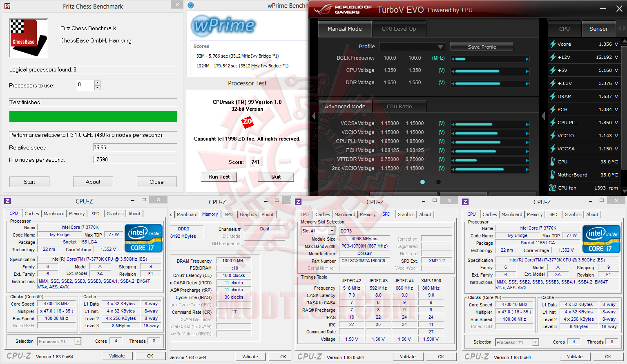Click the Z icon of CPU-Z SPD window
627x364 pixels.
[x=298, y=202]
